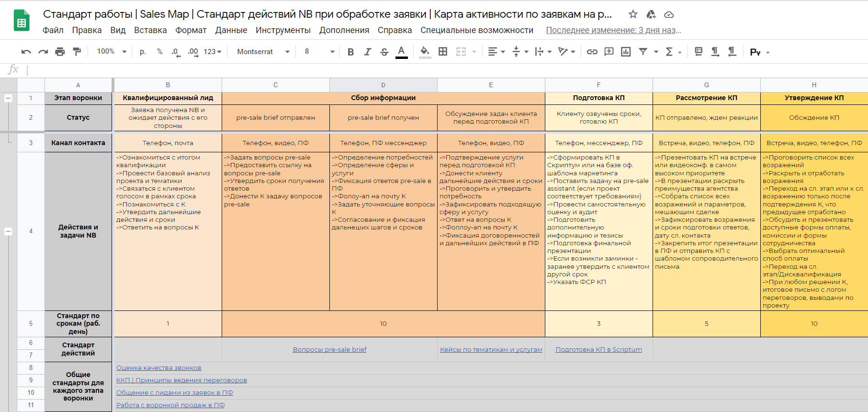Screen dimensions: 868x412
Task: Open the Вид menu
Action: 118,30
